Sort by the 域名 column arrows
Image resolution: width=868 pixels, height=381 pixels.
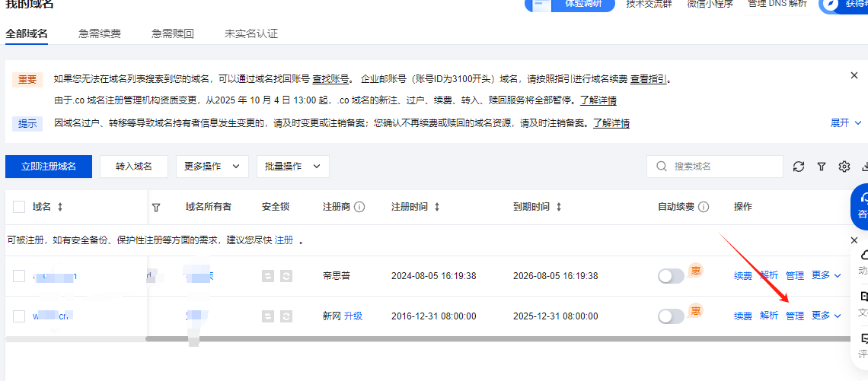pyautogui.click(x=60, y=207)
